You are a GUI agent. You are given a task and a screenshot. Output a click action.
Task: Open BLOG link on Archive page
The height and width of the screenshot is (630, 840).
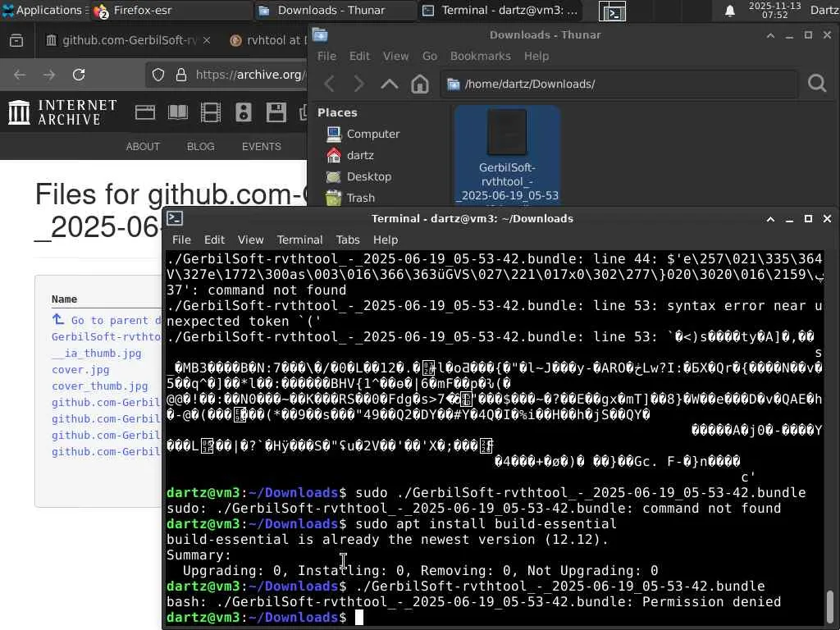click(200, 146)
